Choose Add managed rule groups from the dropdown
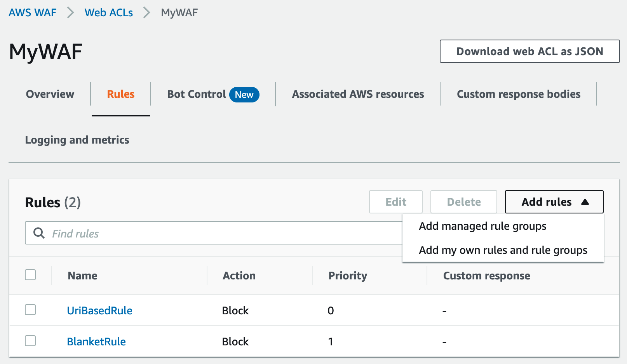627x364 pixels. [x=482, y=226]
